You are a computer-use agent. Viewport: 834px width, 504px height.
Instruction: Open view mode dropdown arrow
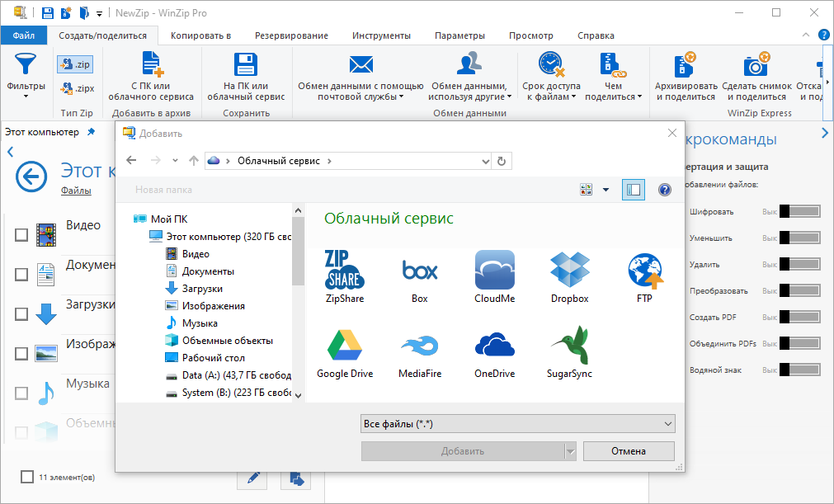[x=605, y=190]
